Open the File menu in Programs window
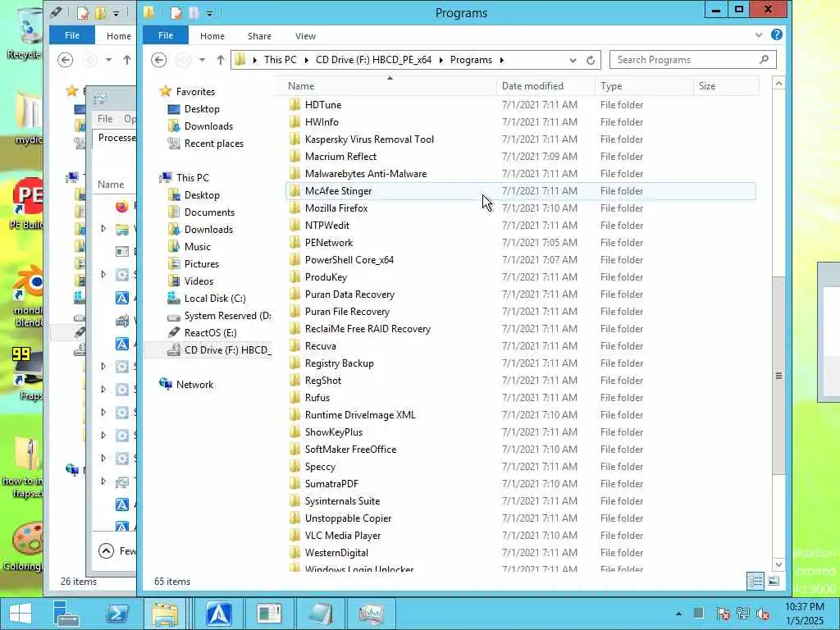 coord(166,35)
